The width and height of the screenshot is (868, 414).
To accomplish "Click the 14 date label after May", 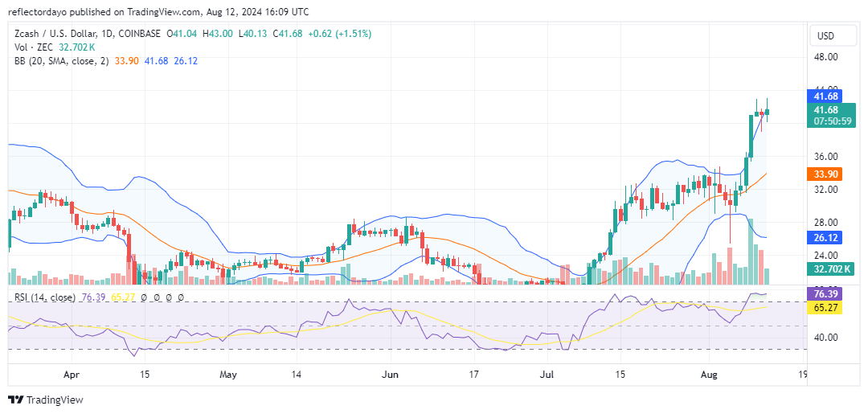I will pyautogui.click(x=296, y=375).
